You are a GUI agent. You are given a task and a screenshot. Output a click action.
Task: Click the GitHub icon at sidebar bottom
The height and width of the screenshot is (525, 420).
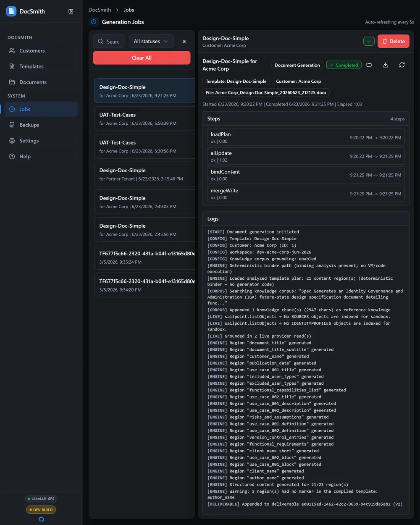click(41, 520)
